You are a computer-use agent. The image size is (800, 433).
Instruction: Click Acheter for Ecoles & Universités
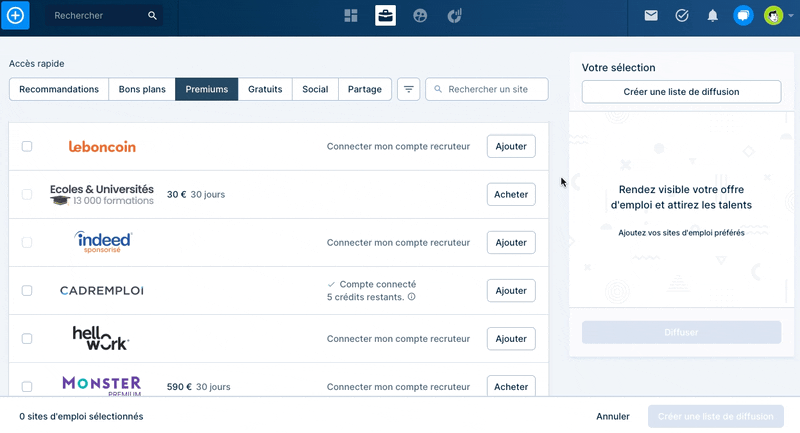[x=511, y=194]
